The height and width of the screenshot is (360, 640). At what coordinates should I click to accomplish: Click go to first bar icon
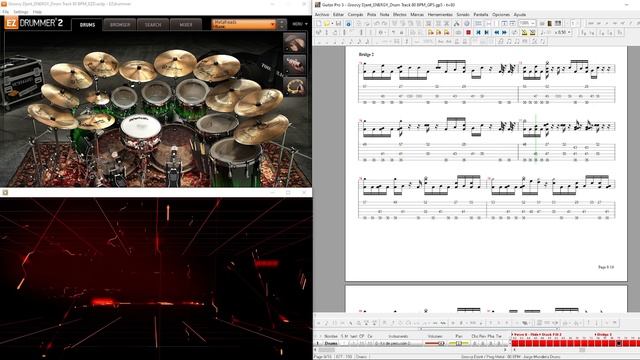478,32
